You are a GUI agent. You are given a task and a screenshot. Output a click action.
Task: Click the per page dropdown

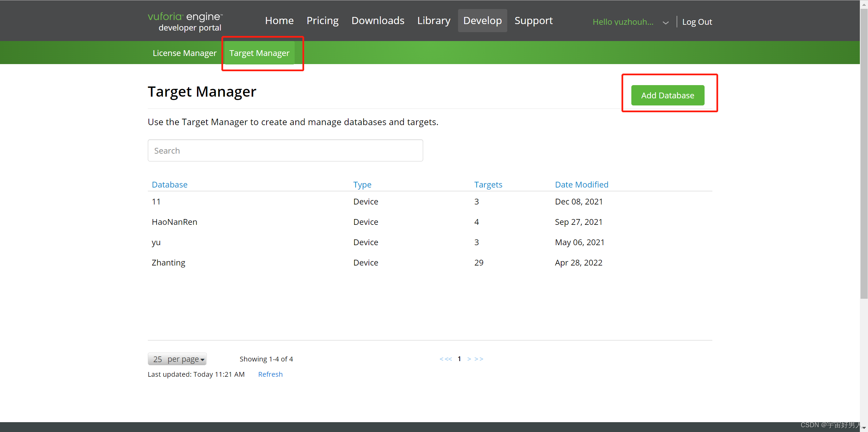coord(177,359)
